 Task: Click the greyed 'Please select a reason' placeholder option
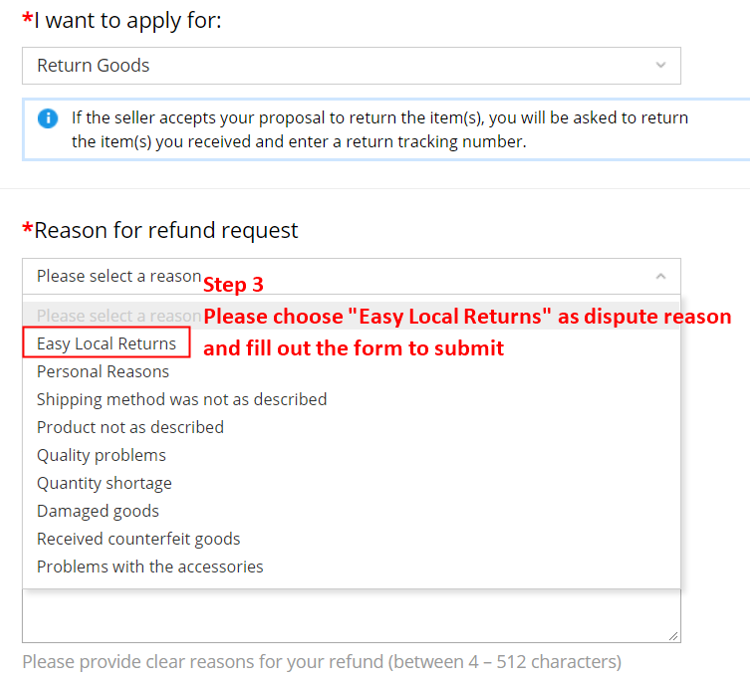(x=119, y=316)
